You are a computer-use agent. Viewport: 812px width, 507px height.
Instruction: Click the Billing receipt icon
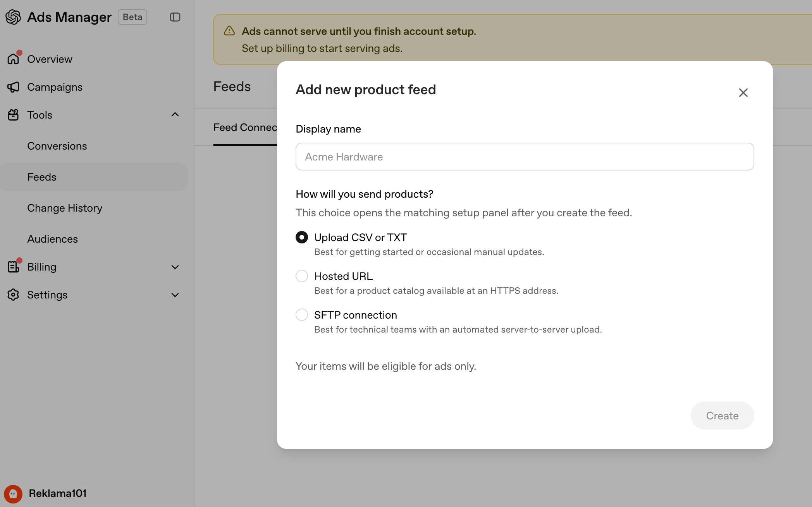13,267
